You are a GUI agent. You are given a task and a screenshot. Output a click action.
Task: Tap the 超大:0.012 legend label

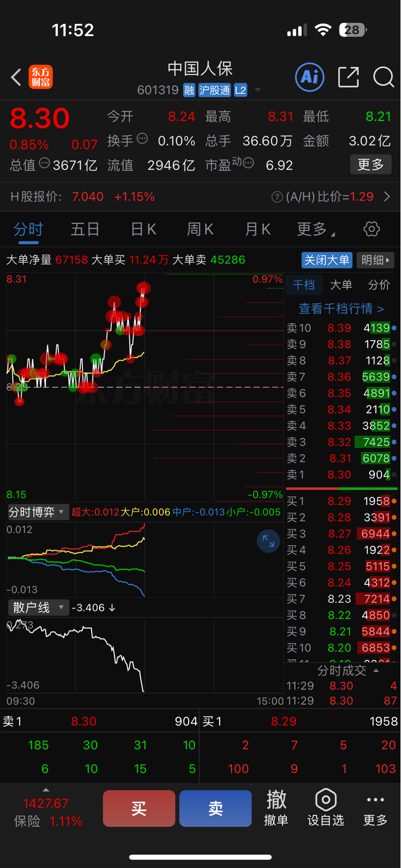coord(95,512)
